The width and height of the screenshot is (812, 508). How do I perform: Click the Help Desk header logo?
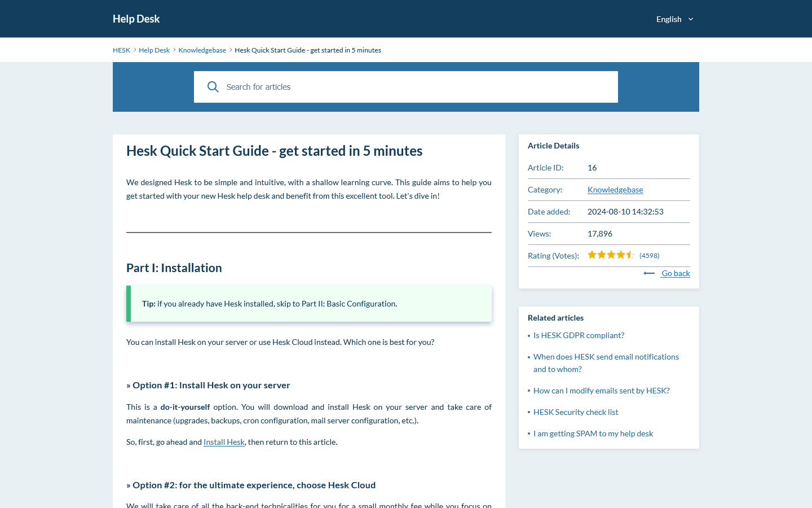pos(136,19)
